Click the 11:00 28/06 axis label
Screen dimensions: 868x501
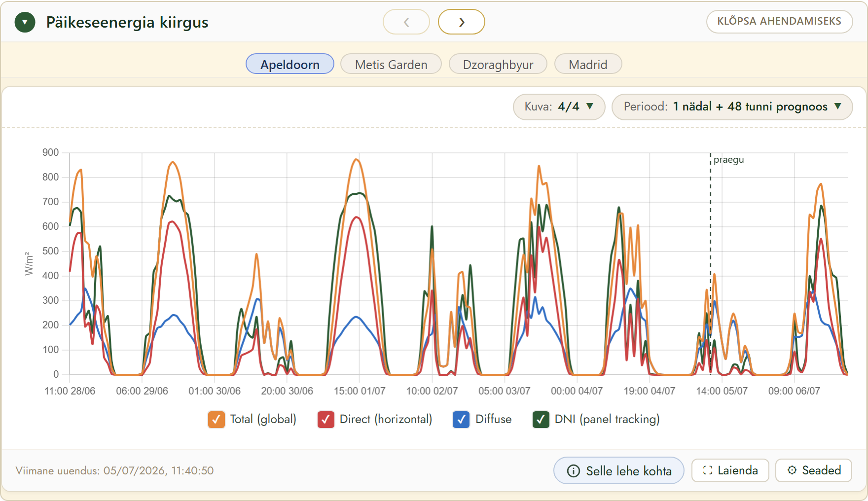tap(70, 391)
